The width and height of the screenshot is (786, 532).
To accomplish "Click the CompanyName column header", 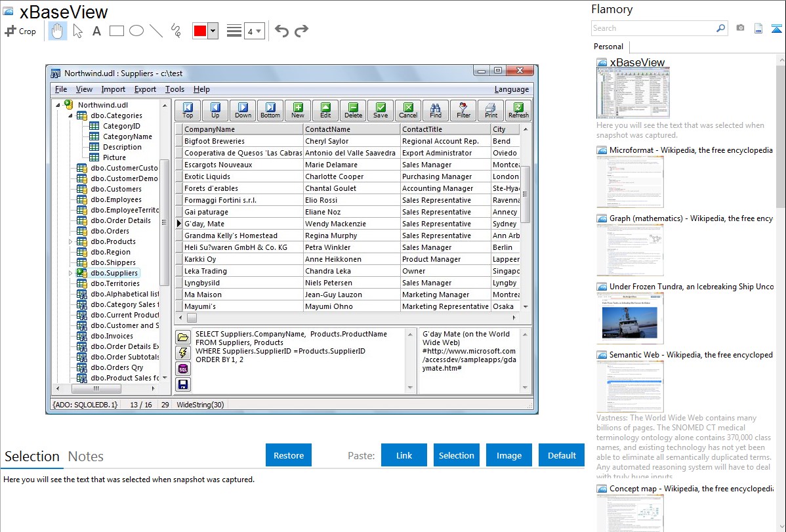I will 242,129.
